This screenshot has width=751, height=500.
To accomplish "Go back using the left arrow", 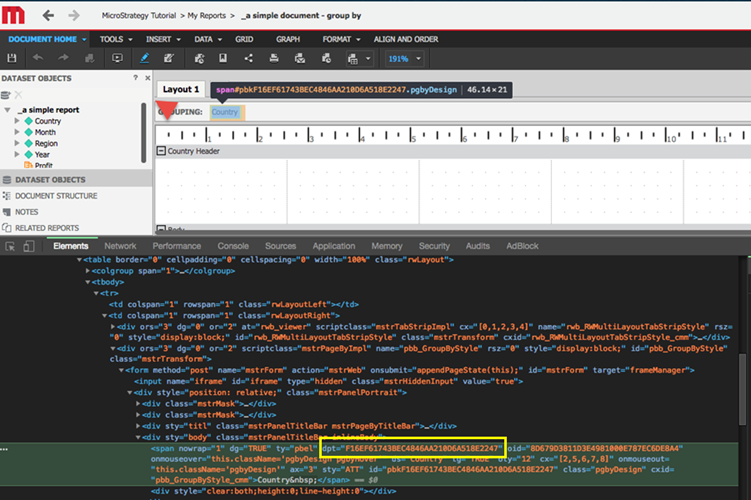I will 48,16.
